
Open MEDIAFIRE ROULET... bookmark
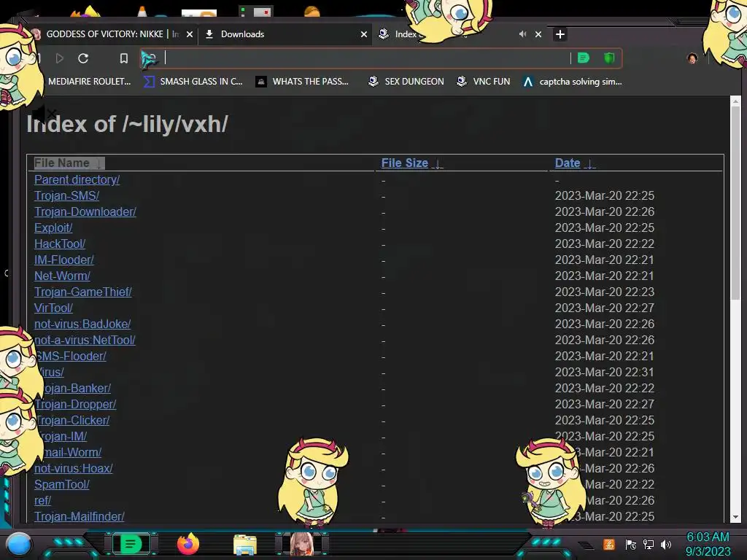pos(89,82)
